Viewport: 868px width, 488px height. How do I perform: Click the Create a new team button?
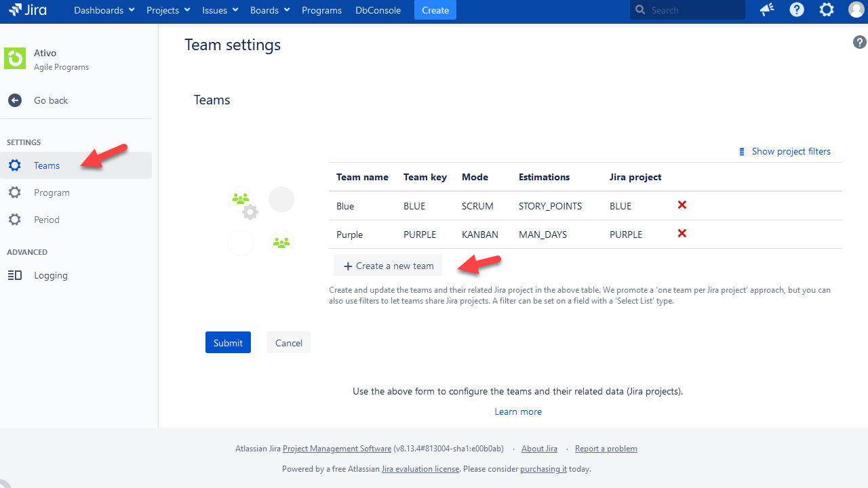[x=388, y=265]
